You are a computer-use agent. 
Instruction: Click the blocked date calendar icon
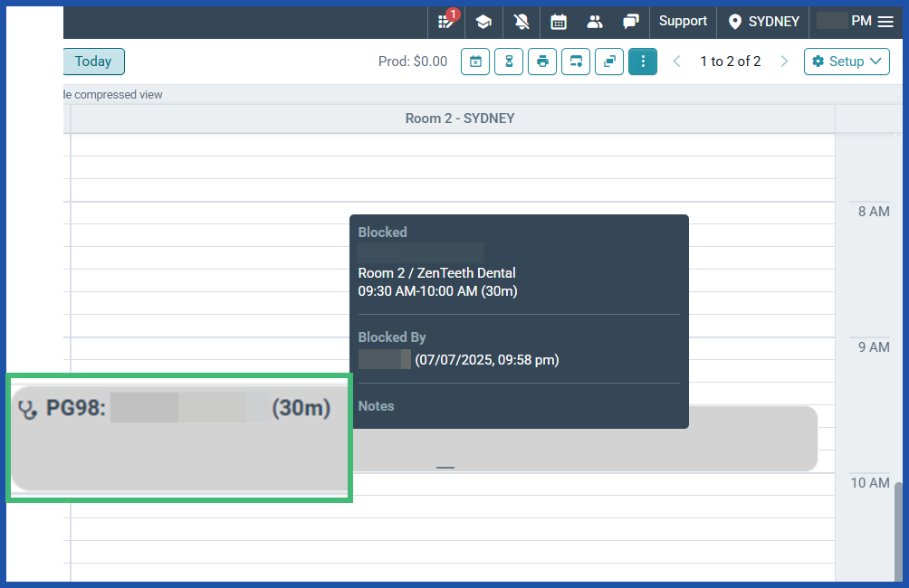coord(475,62)
